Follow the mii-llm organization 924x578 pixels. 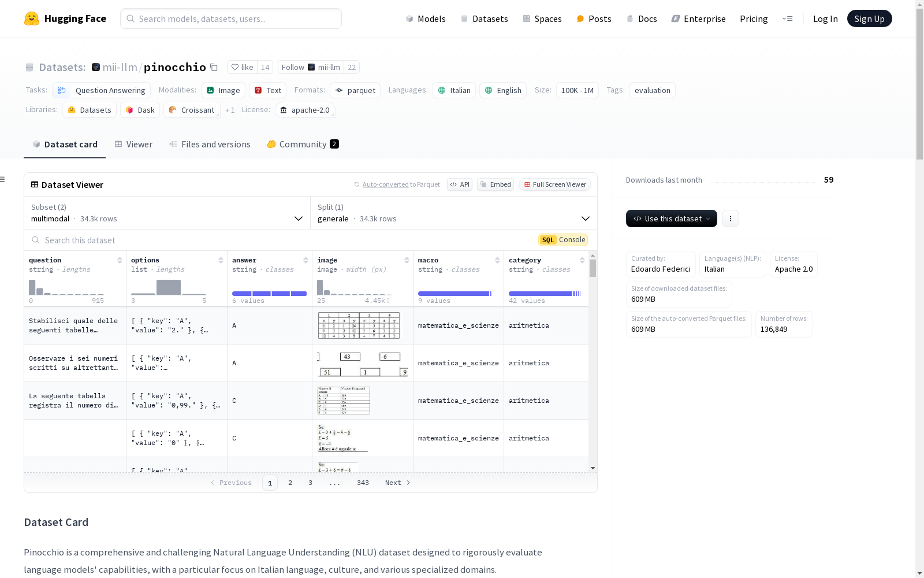tap(311, 67)
